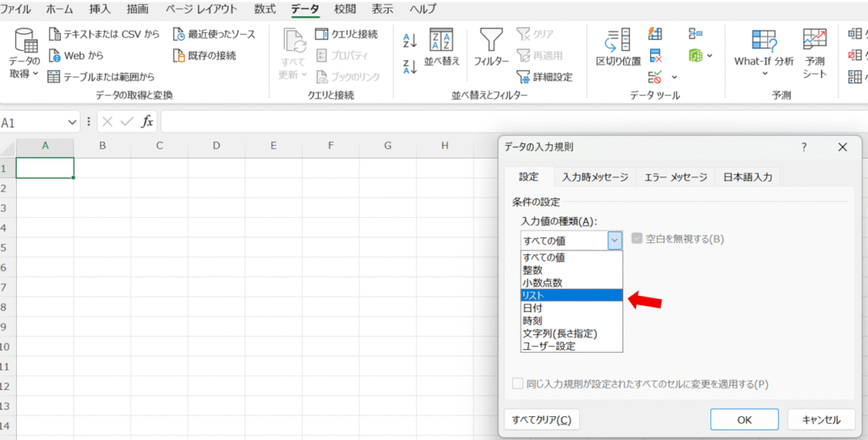Image resolution: width=868 pixels, height=440 pixels.
Task: Toggle the 空白を無視する checkbox
Action: [637, 239]
